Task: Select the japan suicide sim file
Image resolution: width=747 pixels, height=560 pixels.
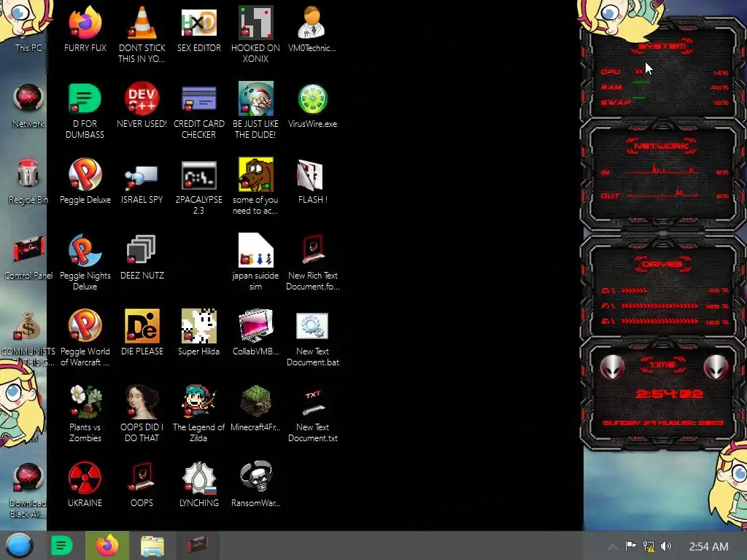Action: click(x=255, y=262)
